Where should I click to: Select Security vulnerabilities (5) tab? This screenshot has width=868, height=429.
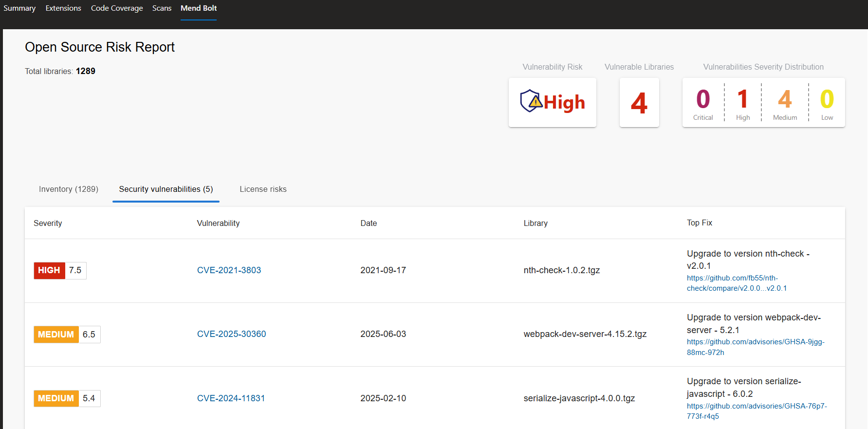[166, 189]
